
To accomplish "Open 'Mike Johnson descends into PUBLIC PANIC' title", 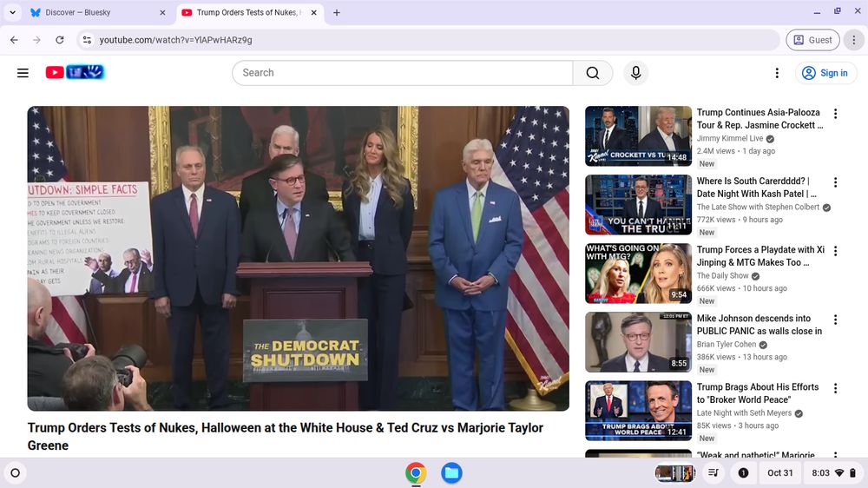I will pos(759,325).
